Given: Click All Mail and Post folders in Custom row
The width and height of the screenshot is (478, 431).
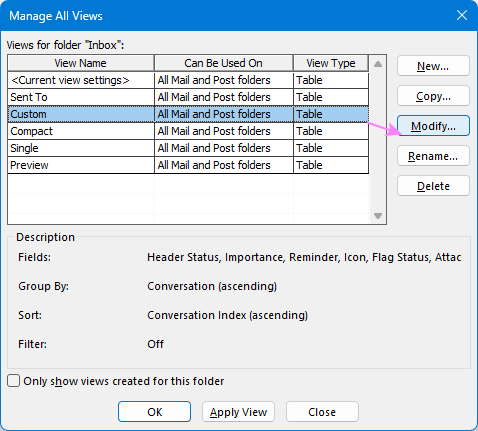Looking at the screenshot, I should (x=224, y=114).
